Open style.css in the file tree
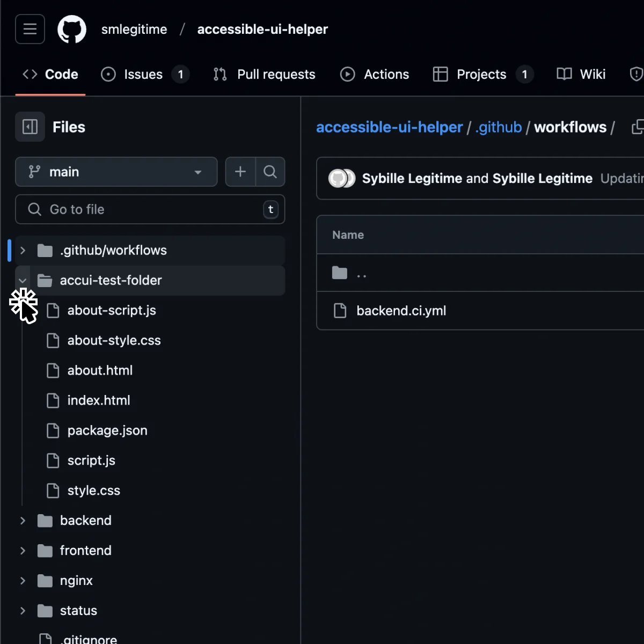 click(x=94, y=491)
